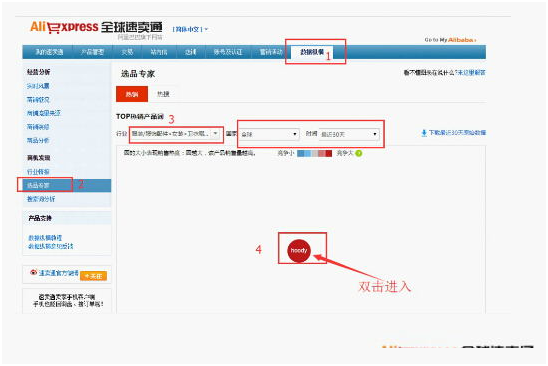Click the download arrow icon for raw data

424,133
